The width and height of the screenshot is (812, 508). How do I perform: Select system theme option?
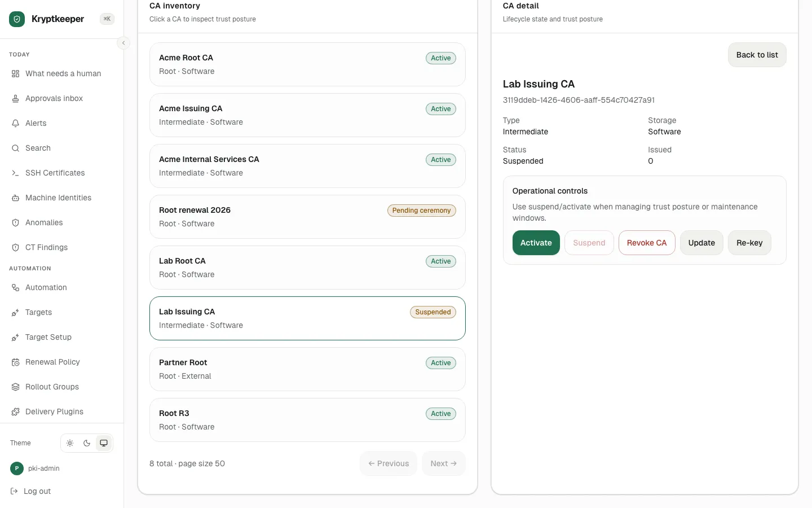tap(104, 443)
